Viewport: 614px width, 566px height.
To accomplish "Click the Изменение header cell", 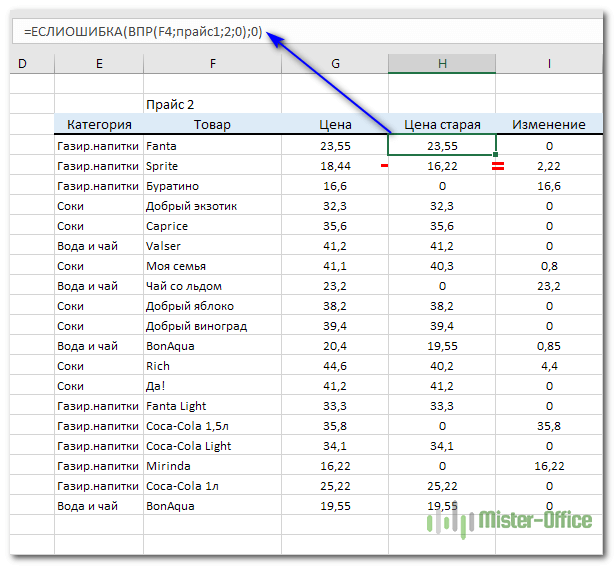I will point(549,124).
